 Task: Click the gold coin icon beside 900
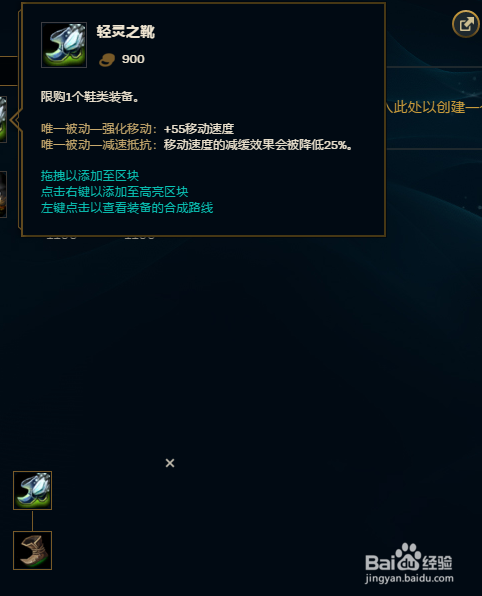click(107, 59)
